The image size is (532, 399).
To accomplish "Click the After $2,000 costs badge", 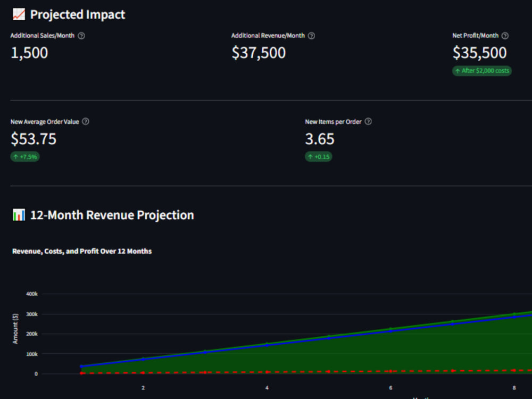I will pos(482,71).
